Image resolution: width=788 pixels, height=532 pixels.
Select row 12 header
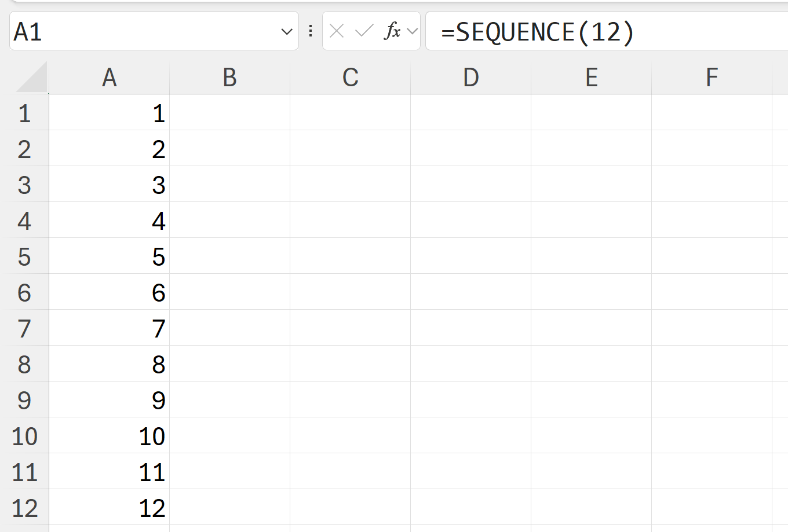click(24, 508)
